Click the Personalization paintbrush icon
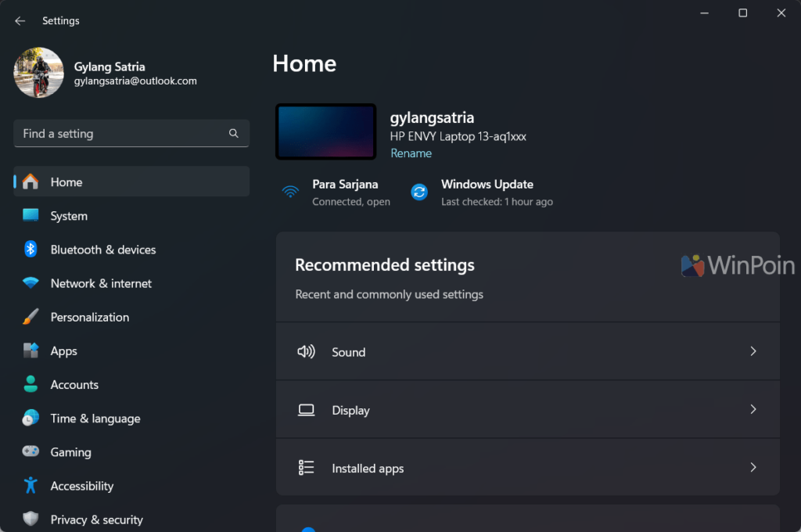Screen dimensions: 801x532 [x=31, y=316]
